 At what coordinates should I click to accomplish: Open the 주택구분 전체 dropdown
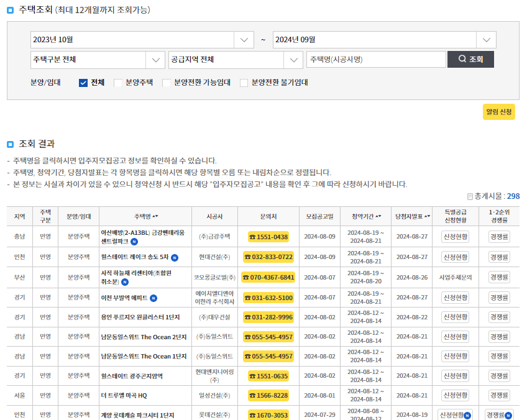click(x=154, y=59)
